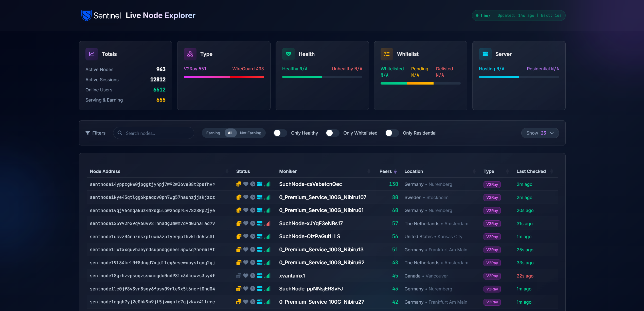Click moniker SuchNode-csVabetcnQec

tap(310, 184)
